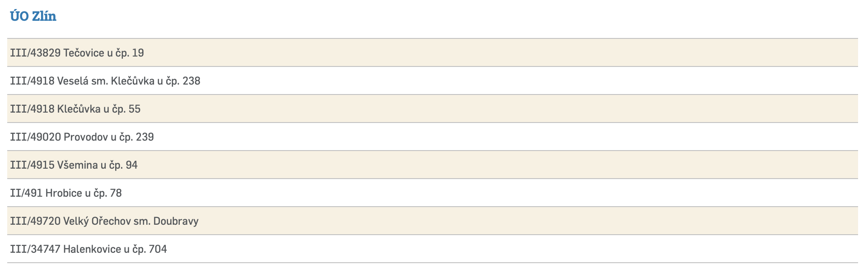Viewport: 868px width, 274px height.
Task: Click road number III/34747
Action: (x=35, y=249)
